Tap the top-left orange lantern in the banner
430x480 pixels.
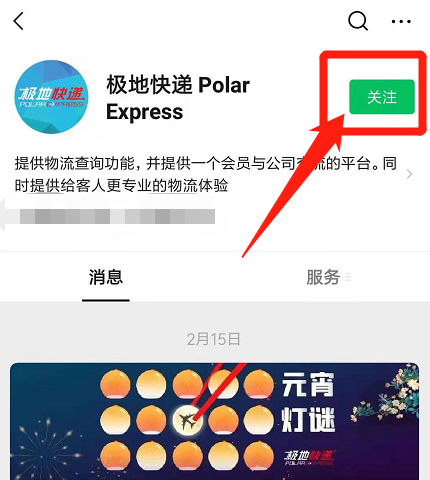115,384
